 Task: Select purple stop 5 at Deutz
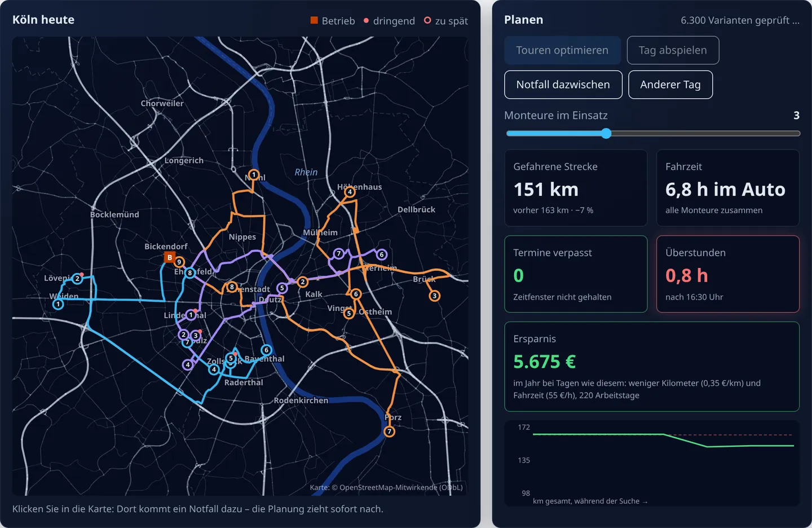coord(282,288)
